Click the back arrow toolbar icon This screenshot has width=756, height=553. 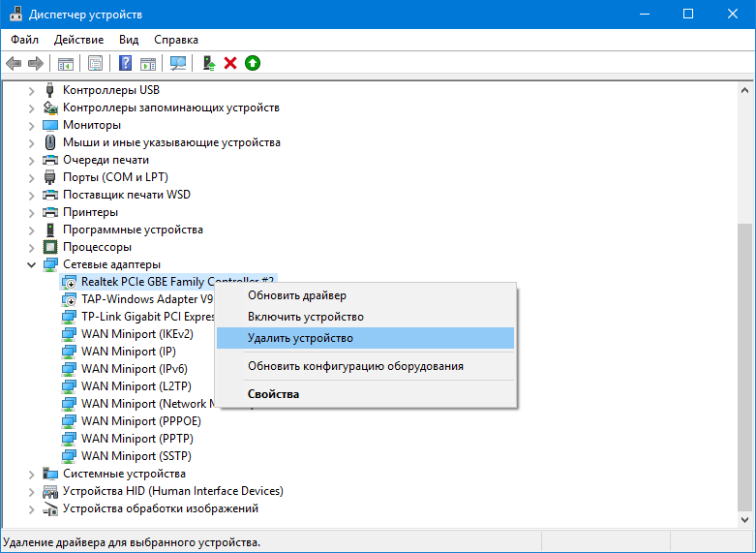pos(14,64)
